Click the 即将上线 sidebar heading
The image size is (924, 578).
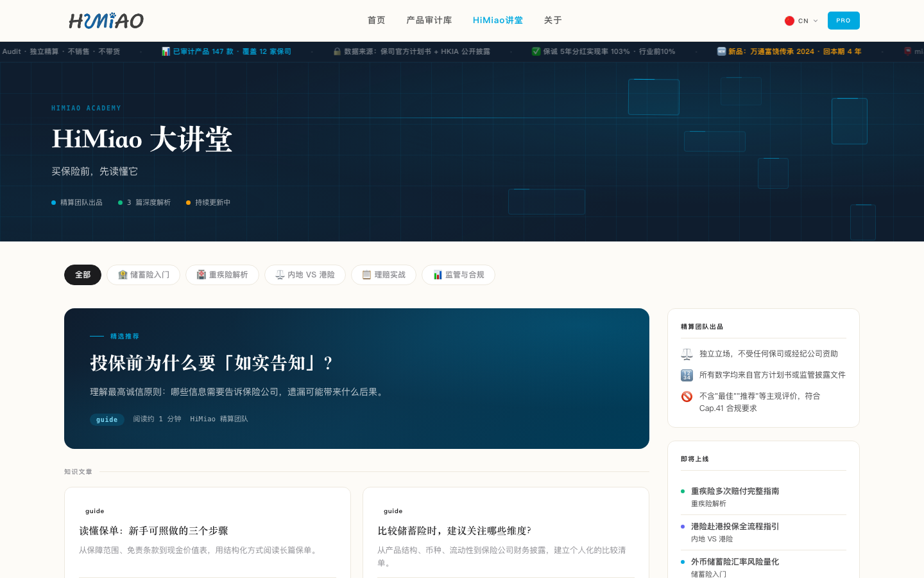click(695, 459)
